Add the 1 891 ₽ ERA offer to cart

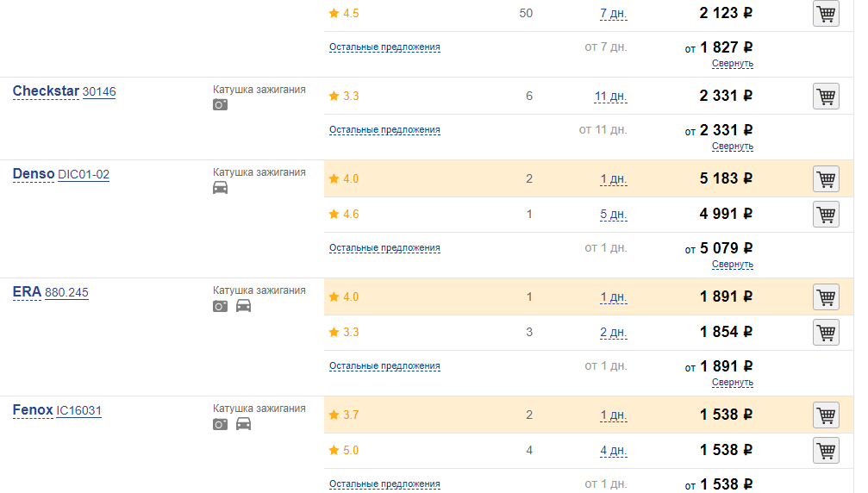tap(826, 297)
